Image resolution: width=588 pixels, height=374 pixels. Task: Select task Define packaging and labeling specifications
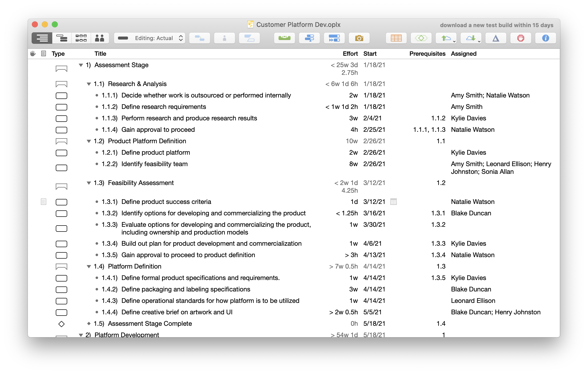pos(186,289)
